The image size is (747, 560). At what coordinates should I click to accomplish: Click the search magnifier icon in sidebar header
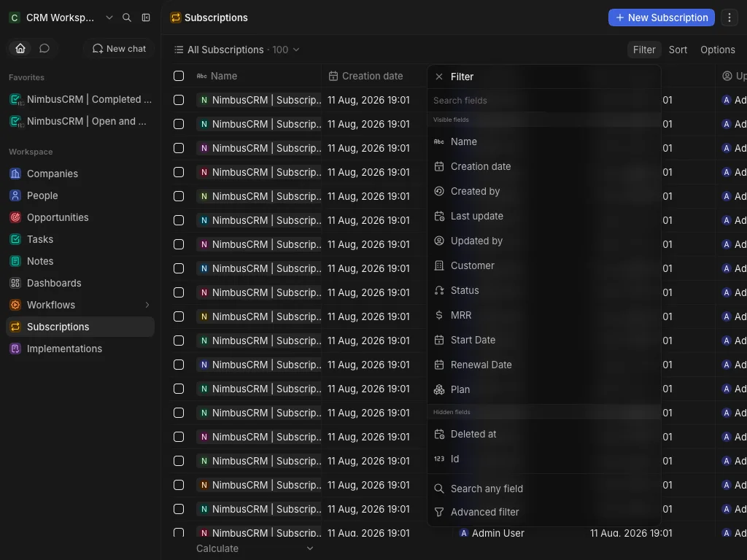click(127, 17)
